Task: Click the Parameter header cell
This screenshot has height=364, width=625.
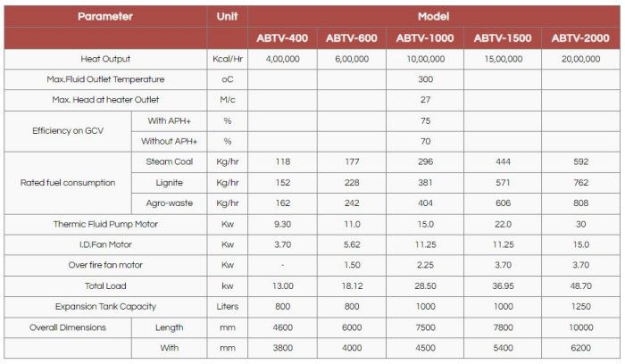Action: tap(105, 16)
